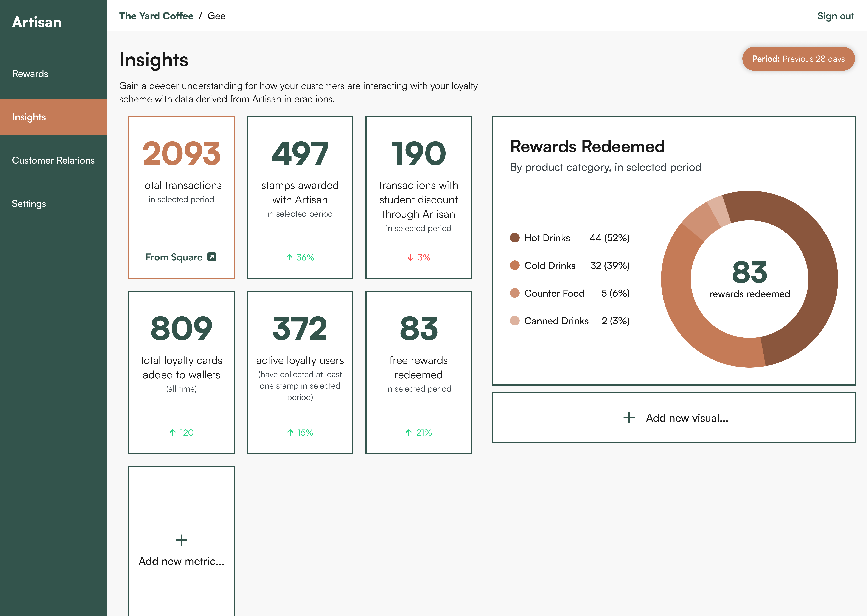Click the up arrow beside 15%
This screenshot has width=867, height=616.
(x=290, y=432)
